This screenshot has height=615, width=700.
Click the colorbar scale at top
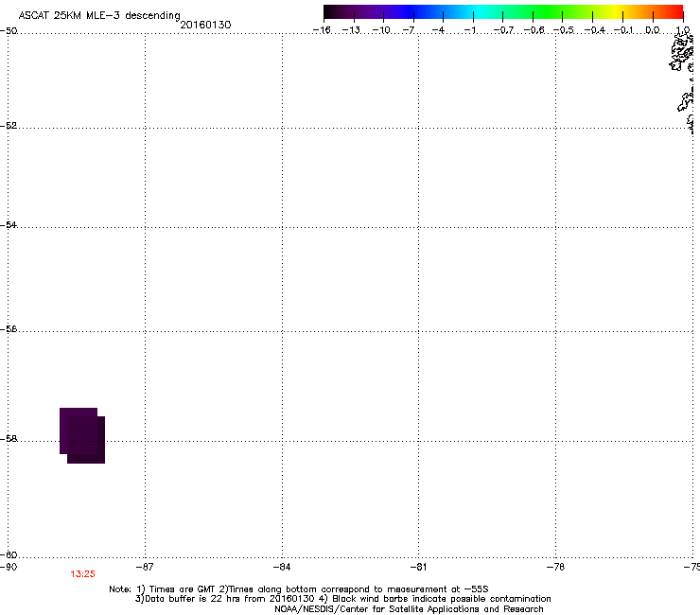[503, 12]
